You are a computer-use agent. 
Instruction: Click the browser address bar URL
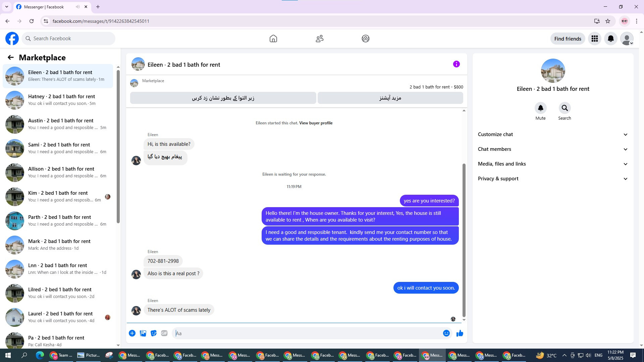(x=101, y=21)
